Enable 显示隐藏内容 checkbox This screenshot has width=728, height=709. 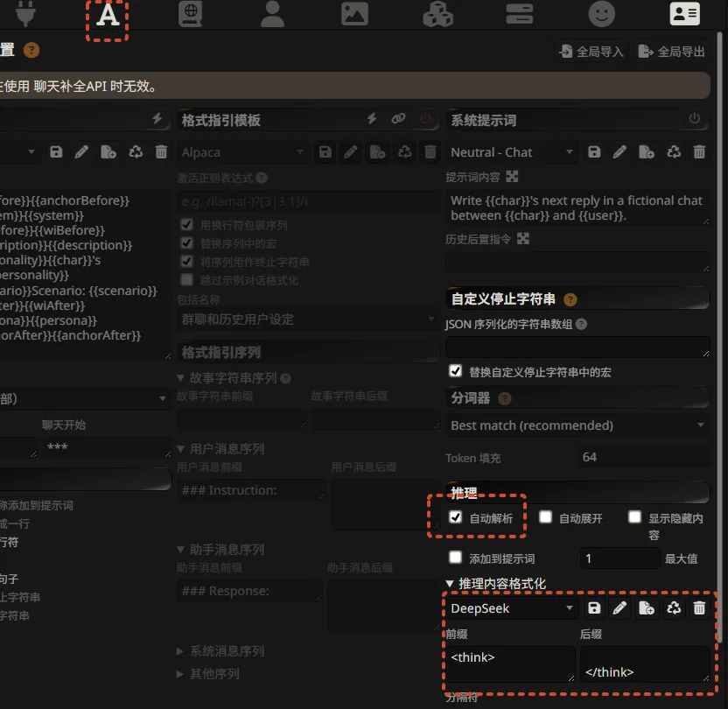[x=634, y=517]
